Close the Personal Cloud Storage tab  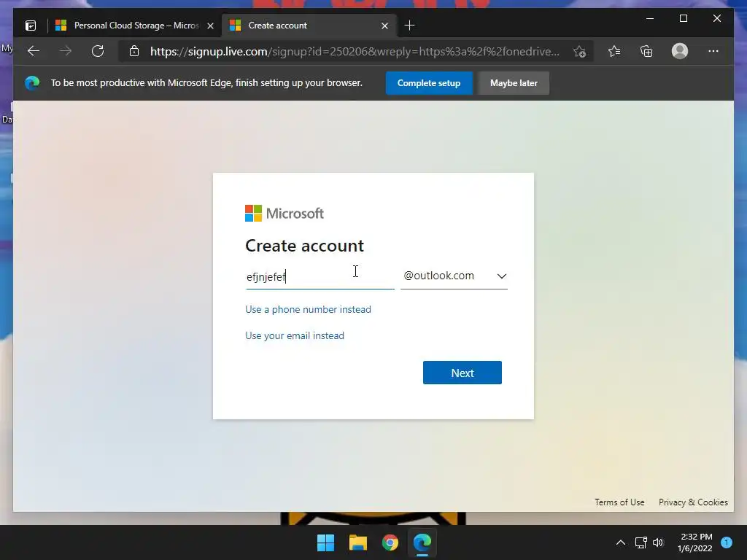point(210,26)
